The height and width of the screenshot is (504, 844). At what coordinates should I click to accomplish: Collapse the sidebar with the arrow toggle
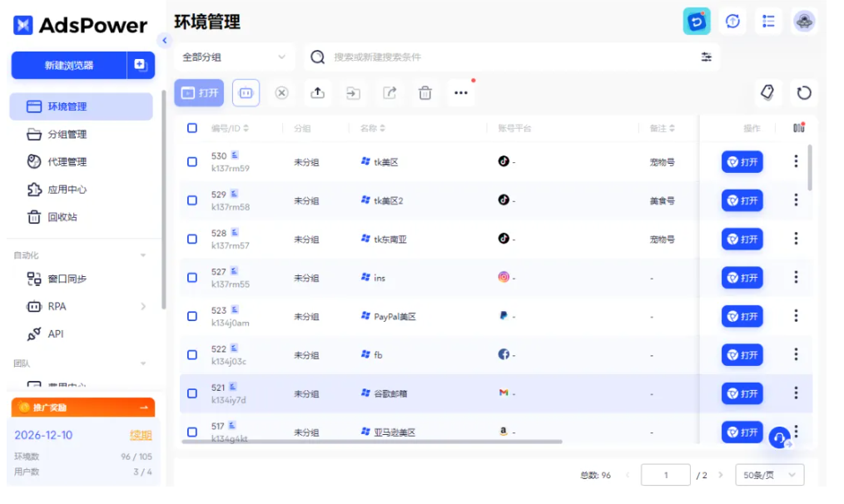[164, 41]
